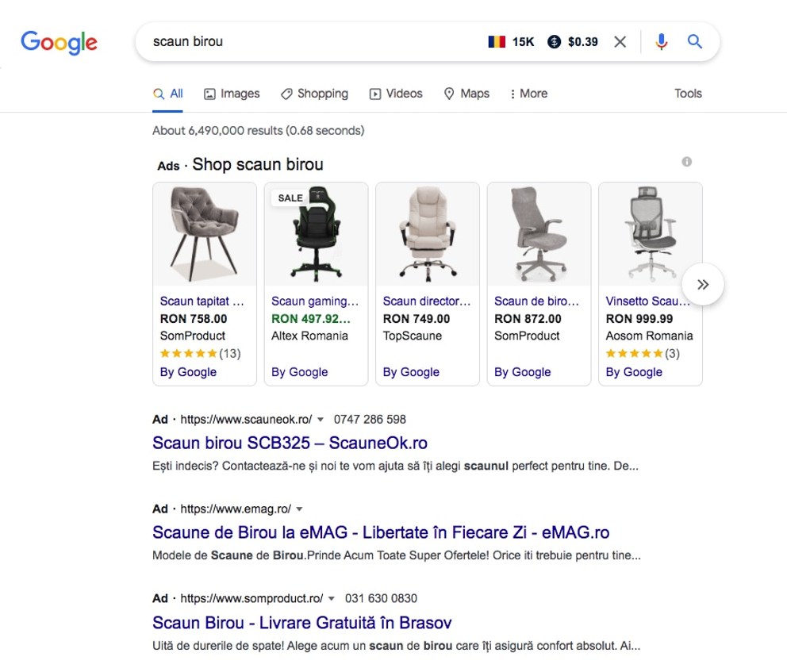Click By Google under Scaun tapitat

(x=188, y=372)
